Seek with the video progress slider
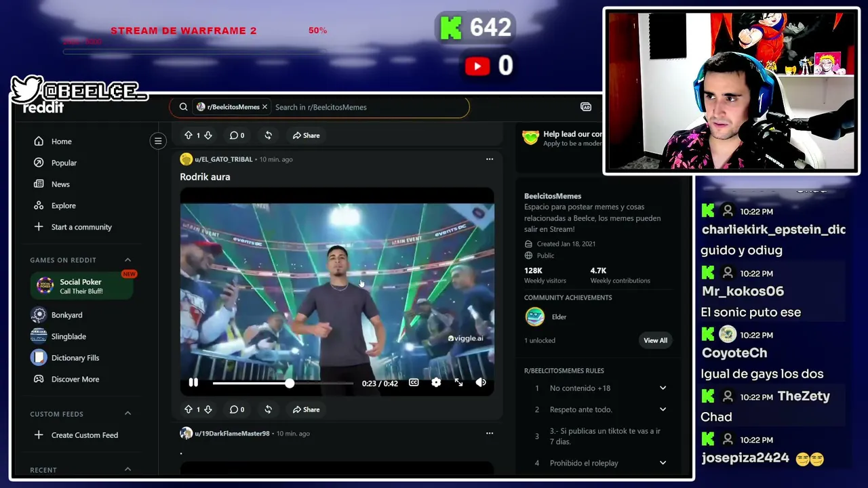 283,384
